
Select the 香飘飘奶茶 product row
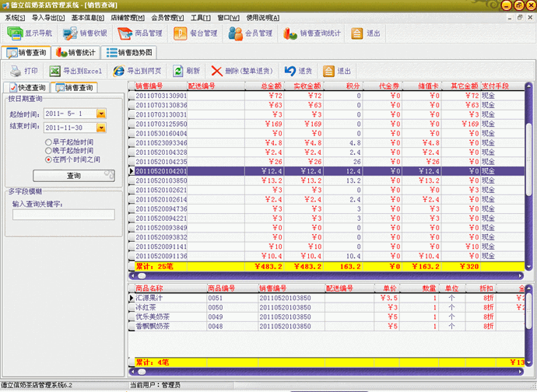pyautogui.click(x=326, y=326)
